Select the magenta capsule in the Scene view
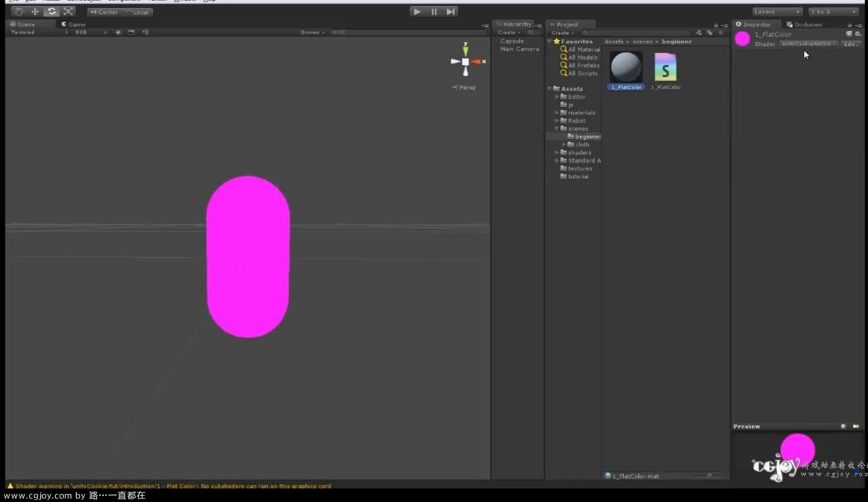 coord(248,256)
